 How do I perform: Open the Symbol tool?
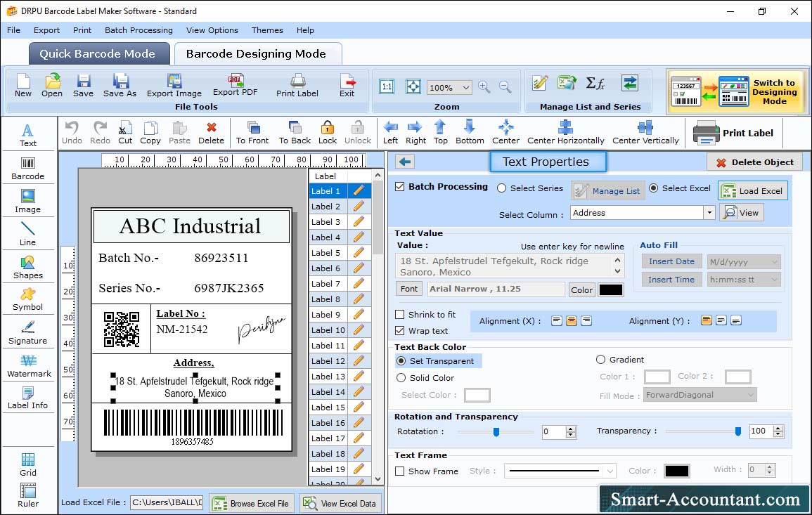[x=28, y=299]
